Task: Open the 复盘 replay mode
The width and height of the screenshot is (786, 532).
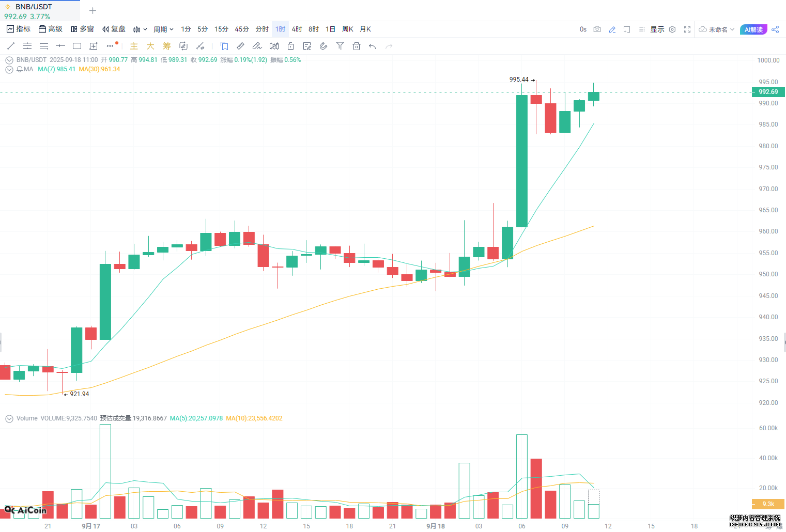Action: tap(114, 29)
